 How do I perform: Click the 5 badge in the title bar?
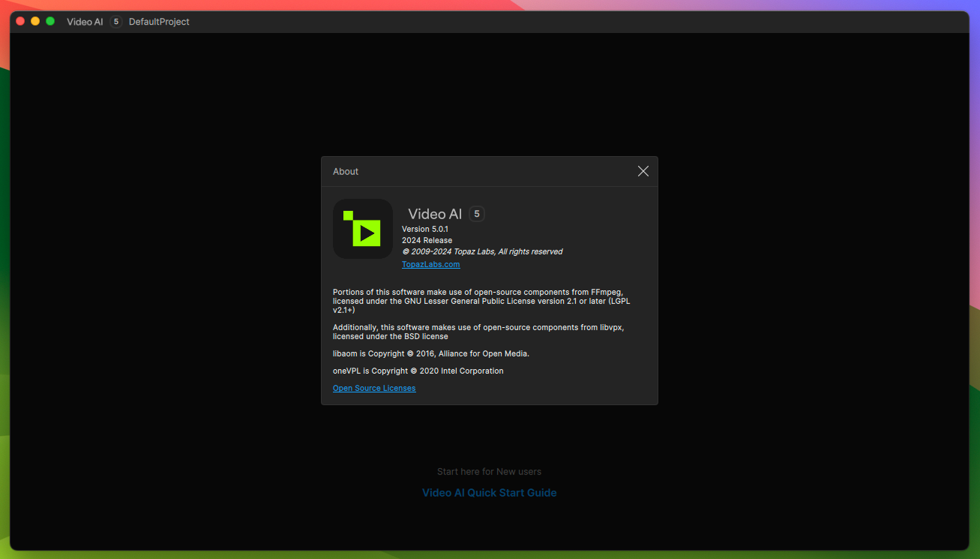116,22
